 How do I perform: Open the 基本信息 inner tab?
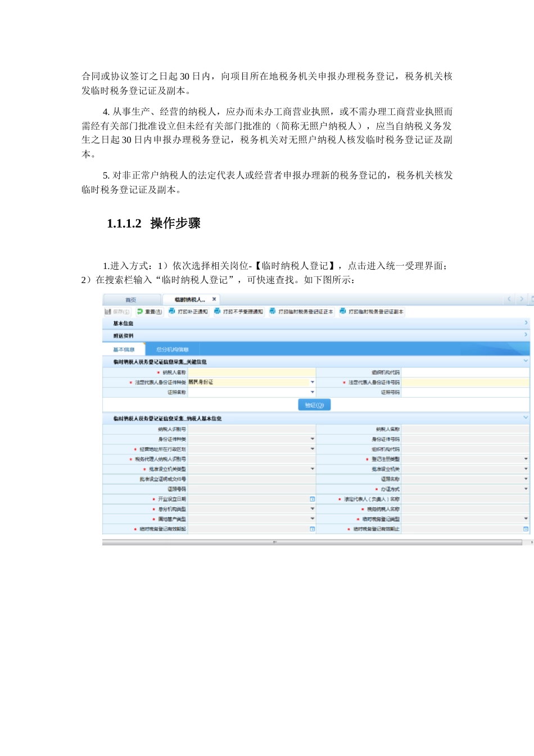pyautogui.click(x=124, y=349)
